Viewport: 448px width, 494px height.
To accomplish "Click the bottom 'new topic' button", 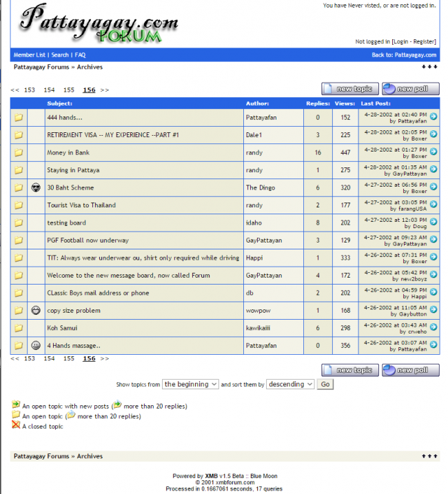I will [x=350, y=370].
